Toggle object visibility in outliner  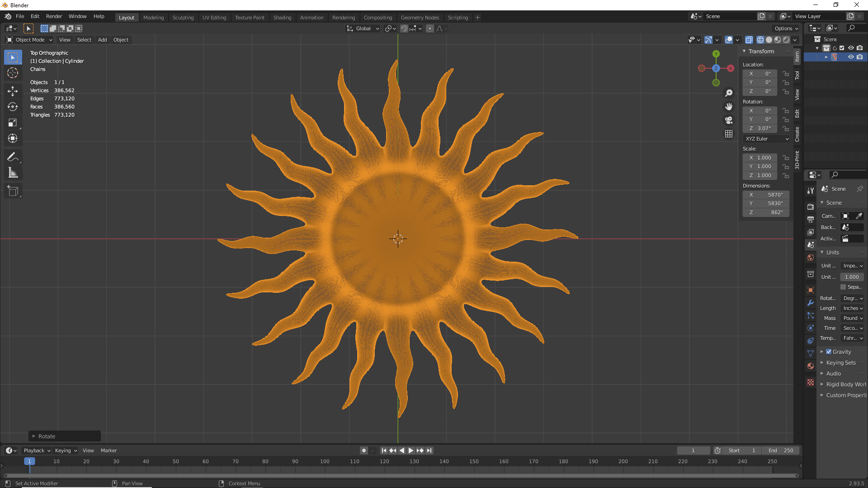tap(851, 56)
